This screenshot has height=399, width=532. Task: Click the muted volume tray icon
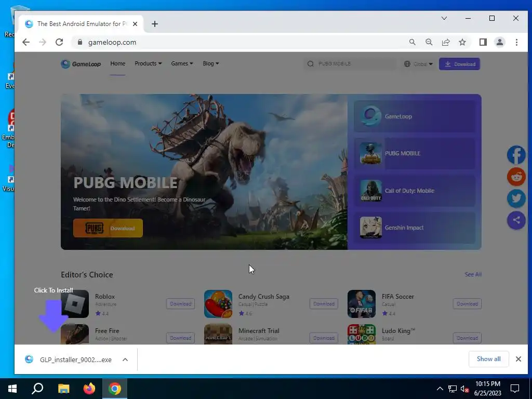(x=464, y=389)
